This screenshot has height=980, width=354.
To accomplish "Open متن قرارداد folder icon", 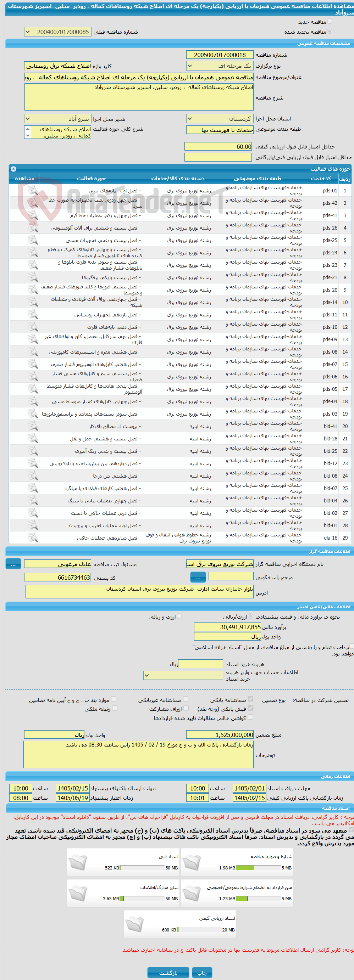I will tap(192, 893).
